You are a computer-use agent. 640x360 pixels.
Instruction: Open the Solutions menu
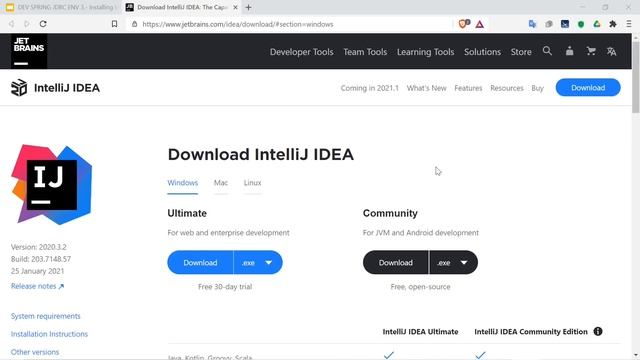pos(482,52)
